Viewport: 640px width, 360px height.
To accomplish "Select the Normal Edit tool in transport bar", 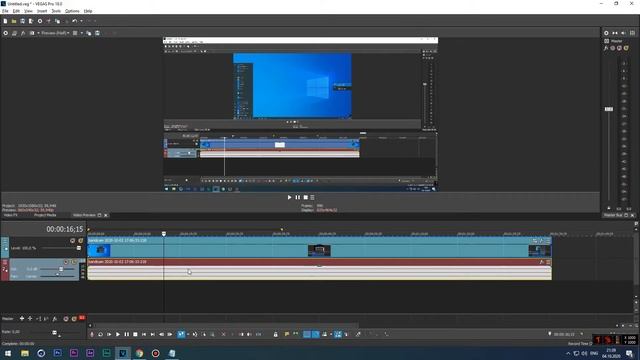I will pos(181,334).
